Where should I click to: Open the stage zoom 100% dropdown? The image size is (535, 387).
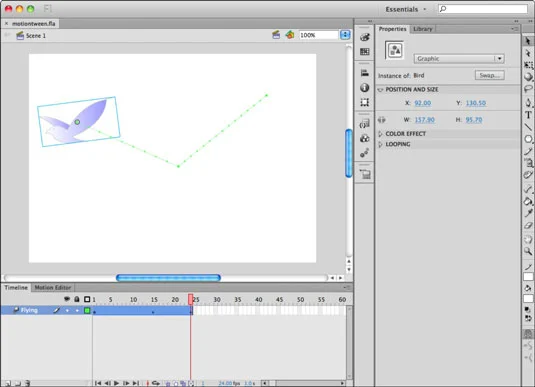(345, 35)
